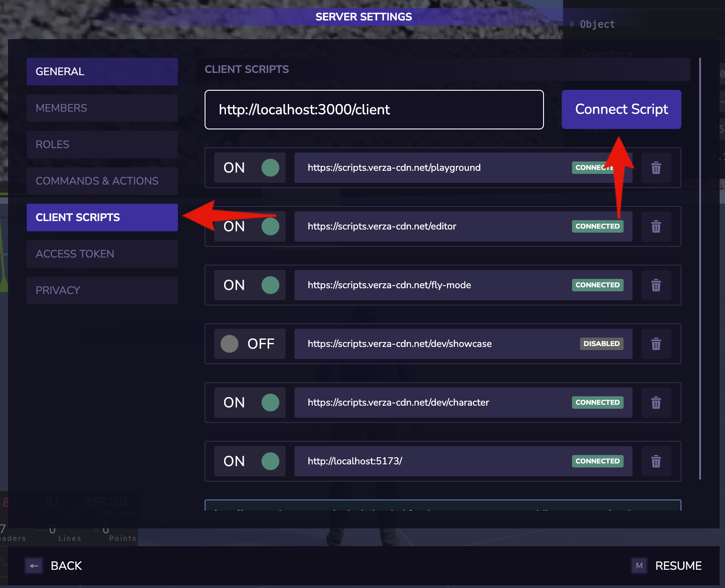
Task: Delete the dev/character script with trash icon
Action: click(x=656, y=403)
